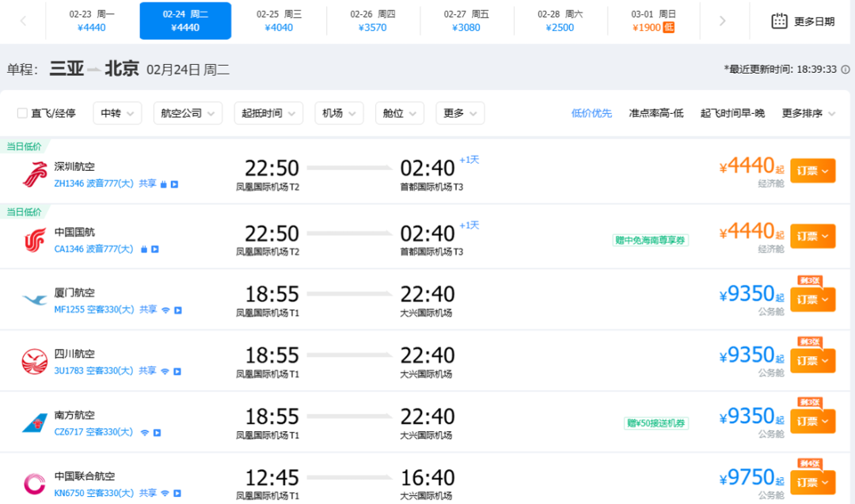Screen dimensions: 855x504
Task: Click the previous dates left arrow
Action: 23,21
